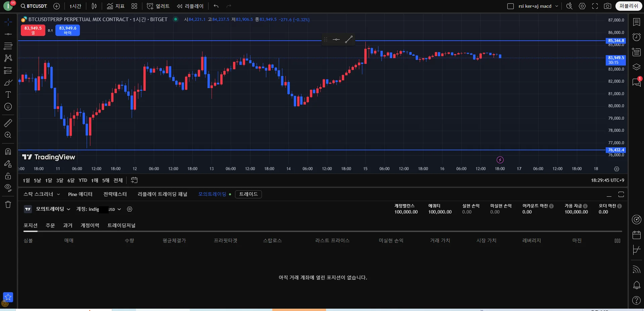Screen dimensions: 644x311
Task: Open the Pine 에디터 tab
Action: (x=80, y=194)
